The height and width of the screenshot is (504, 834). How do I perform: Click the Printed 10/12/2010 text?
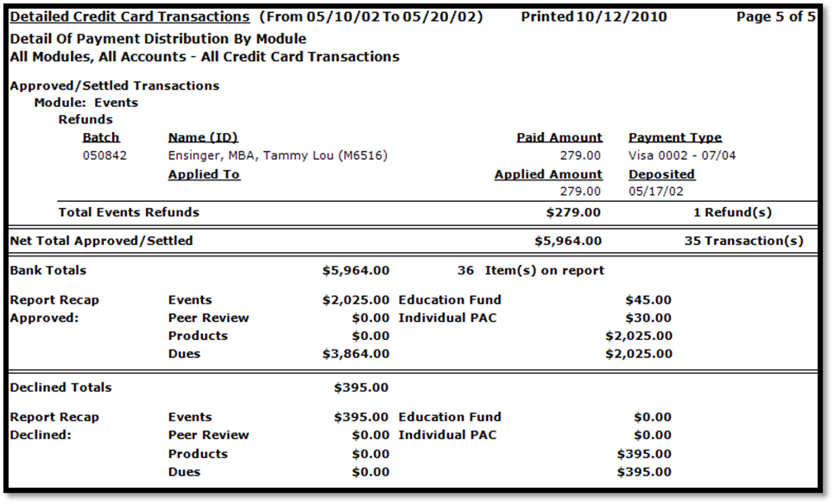point(594,17)
